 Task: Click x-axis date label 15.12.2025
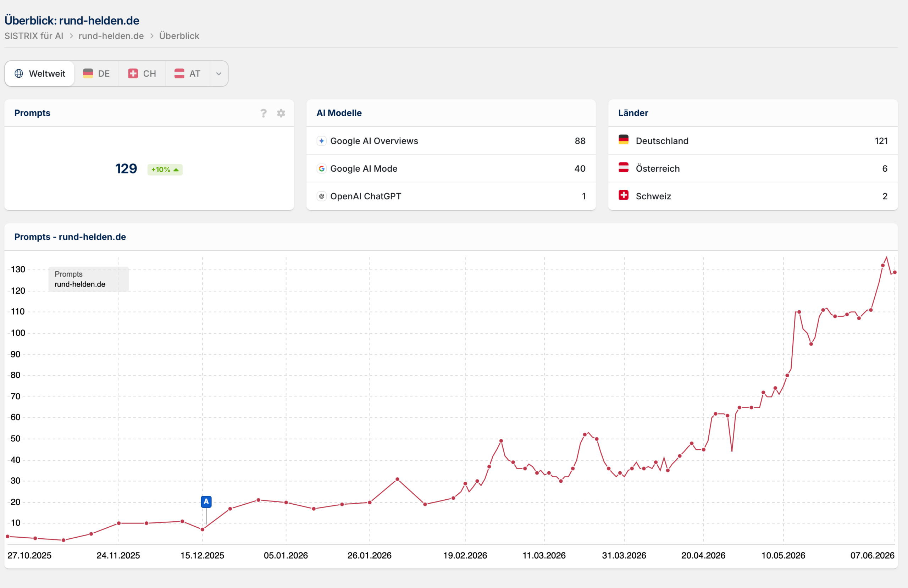202,555
